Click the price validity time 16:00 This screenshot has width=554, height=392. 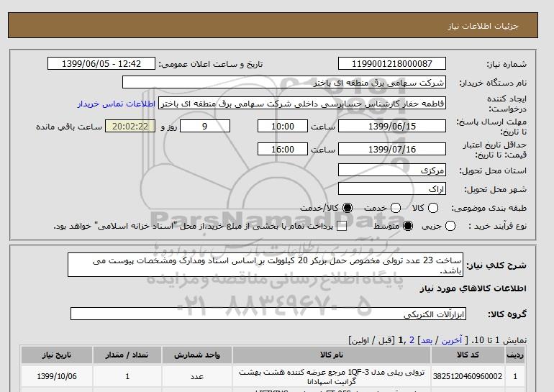coord(283,149)
